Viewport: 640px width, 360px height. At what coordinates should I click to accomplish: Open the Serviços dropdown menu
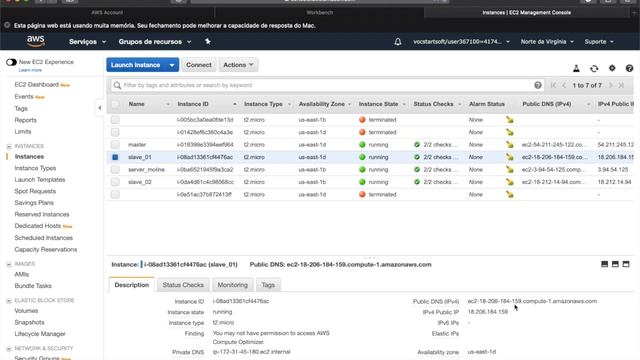(87, 42)
